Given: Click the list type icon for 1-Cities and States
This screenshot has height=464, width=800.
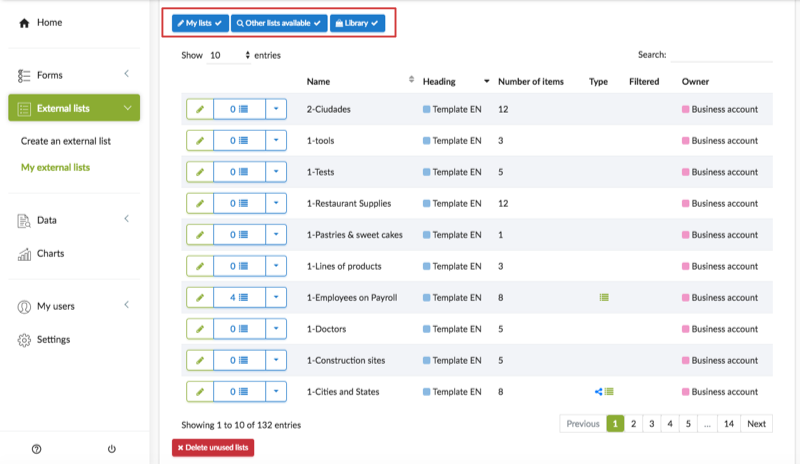Looking at the screenshot, I should [609, 392].
